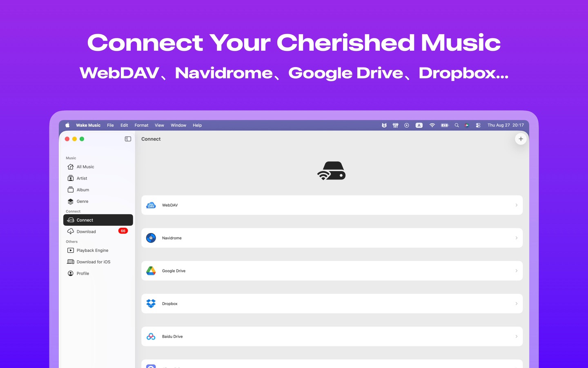Click the network drive icon at top

(x=332, y=171)
